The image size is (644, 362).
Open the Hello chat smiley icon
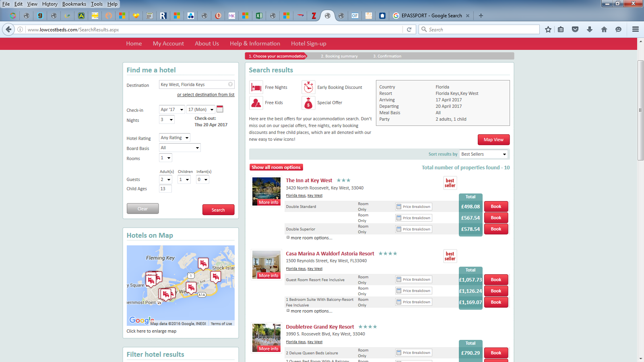pyautogui.click(x=619, y=29)
